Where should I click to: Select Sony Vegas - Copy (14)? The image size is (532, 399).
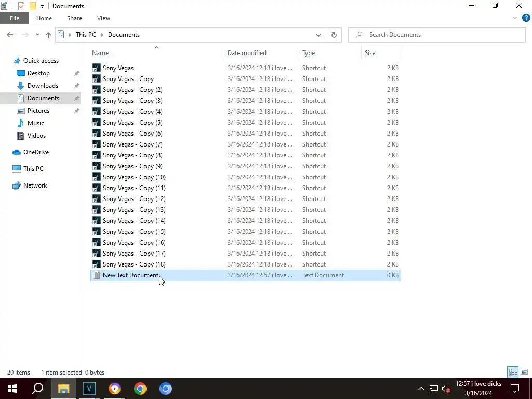[x=134, y=221]
